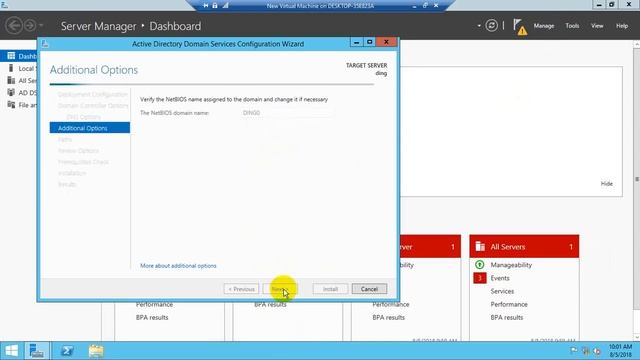Click the pin icon in VM connection bar
The height and width of the screenshot is (360, 640).
[x=205, y=5]
